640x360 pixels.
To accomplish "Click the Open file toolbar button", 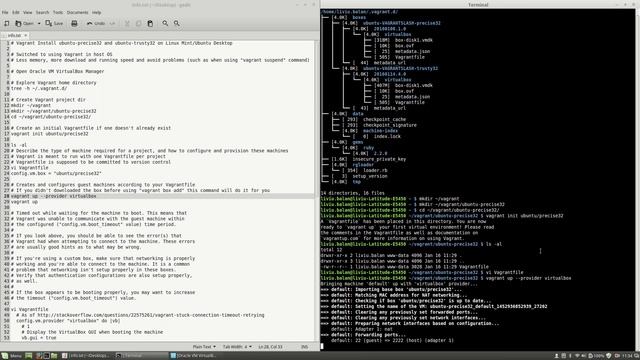I will tap(24, 23).
